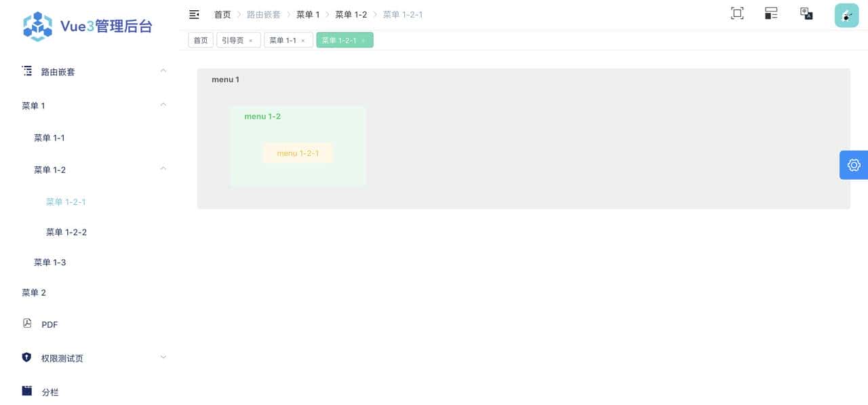Open the layout switcher icon in the header
Image resolution: width=868 pixels, height=405 pixels.
[x=771, y=13]
